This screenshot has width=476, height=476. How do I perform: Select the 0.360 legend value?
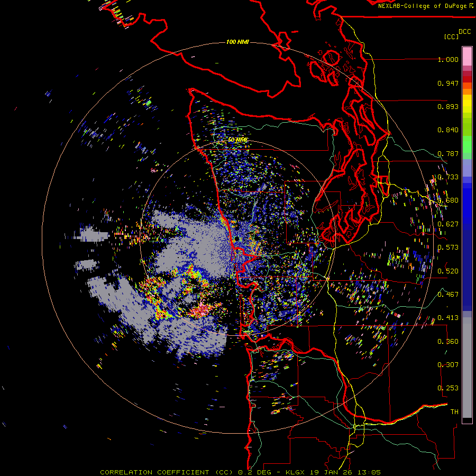[x=448, y=341]
